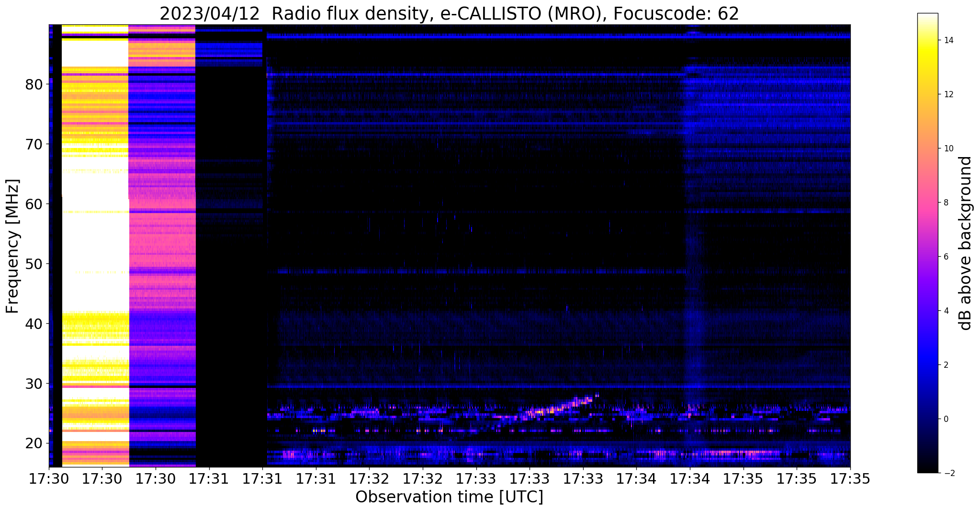Viewport: 980px width, 511px height.
Task: Click colorbar tick label 12
Action: coord(947,94)
